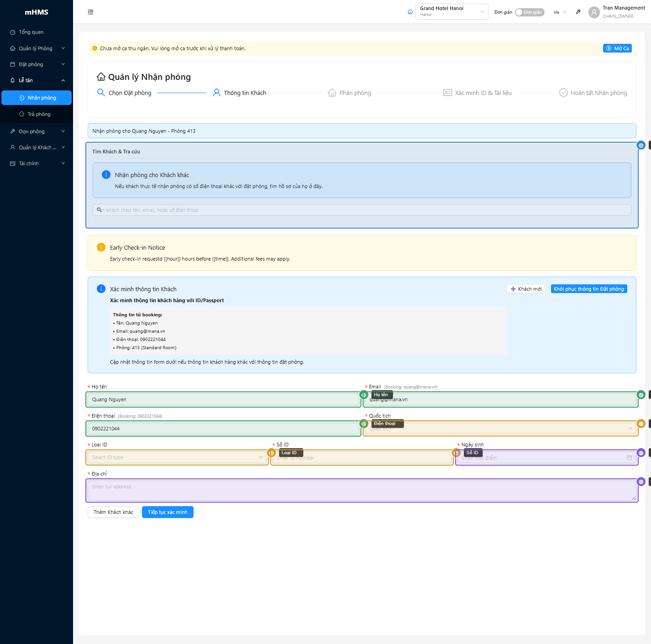Open Tổng quan in the sidebar

click(31, 32)
